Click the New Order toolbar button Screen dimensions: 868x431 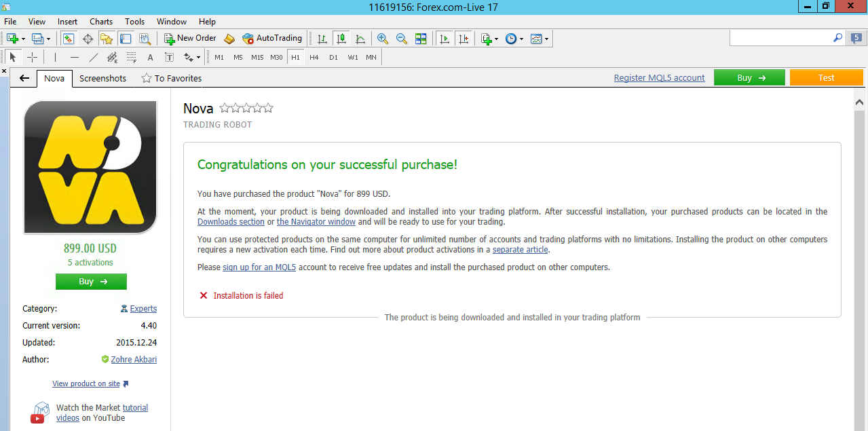click(190, 39)
